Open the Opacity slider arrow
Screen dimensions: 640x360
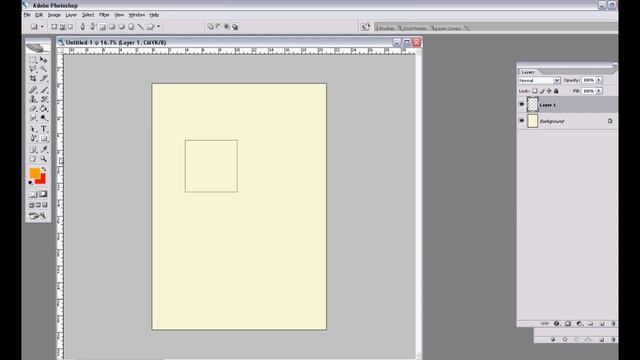[599, 80]
